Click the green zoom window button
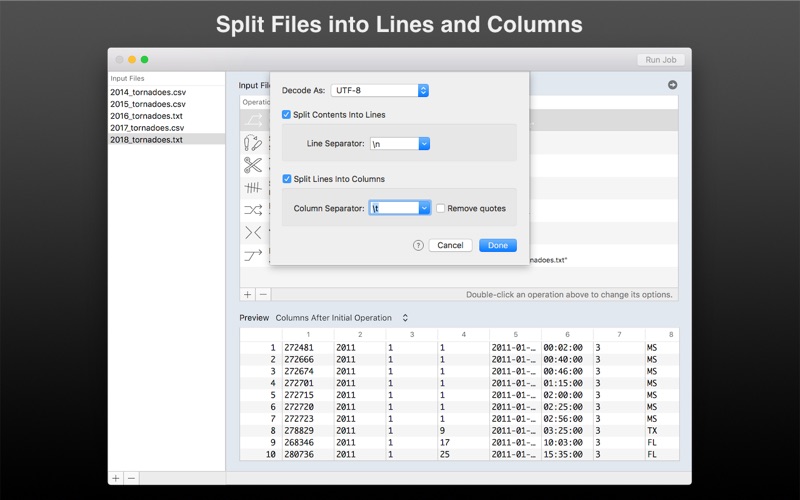The width and height of the screenshot is (800, 500). pos(144,60)
